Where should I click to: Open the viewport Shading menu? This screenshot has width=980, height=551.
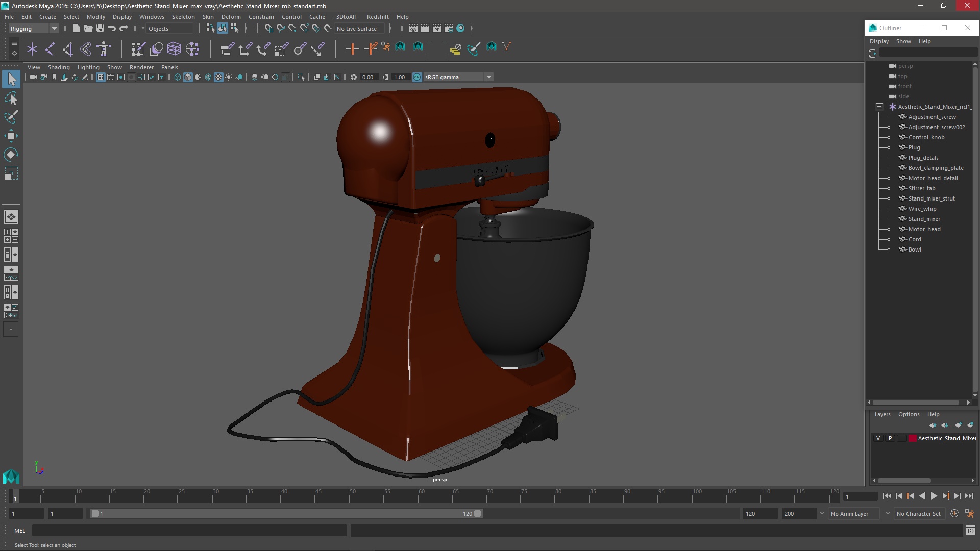click(x=59, y=67)
